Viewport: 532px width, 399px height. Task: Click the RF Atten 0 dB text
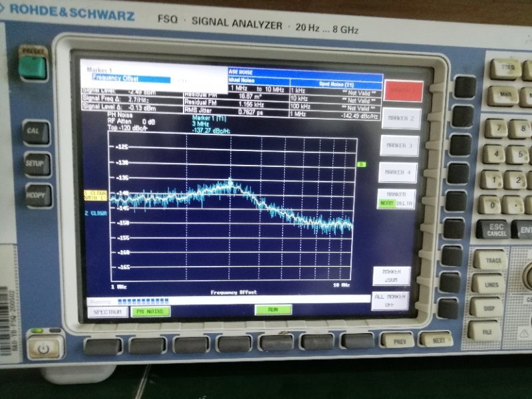coord(130,122)
